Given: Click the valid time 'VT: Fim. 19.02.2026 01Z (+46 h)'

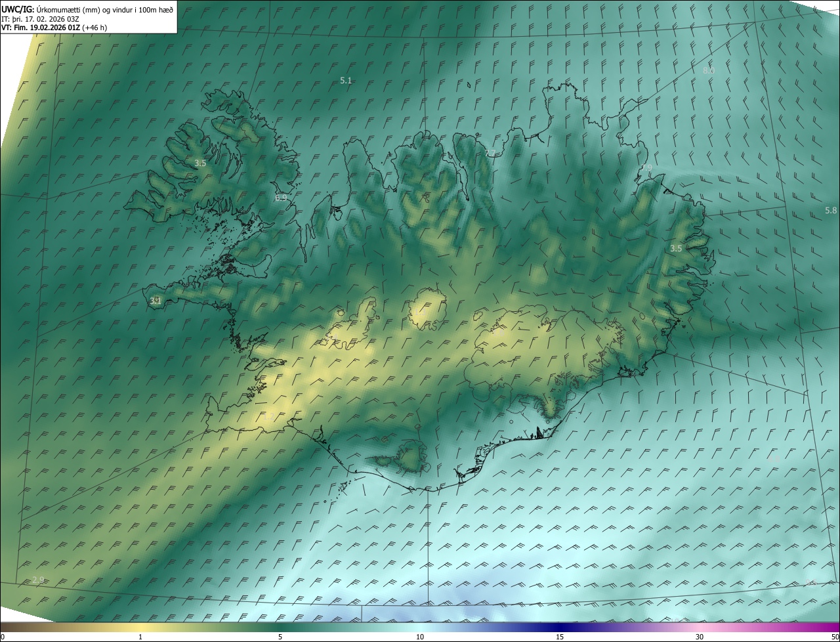Looking at the screenshot, I should pos(54,28).
